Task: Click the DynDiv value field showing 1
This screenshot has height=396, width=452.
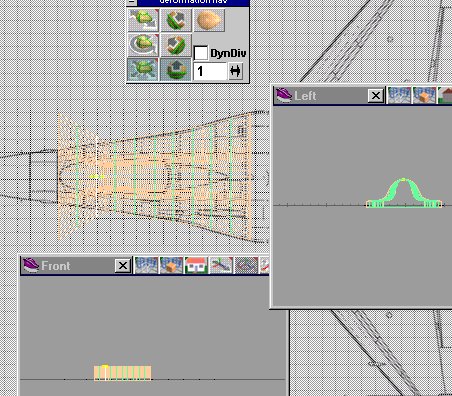Action: point(210,71)
